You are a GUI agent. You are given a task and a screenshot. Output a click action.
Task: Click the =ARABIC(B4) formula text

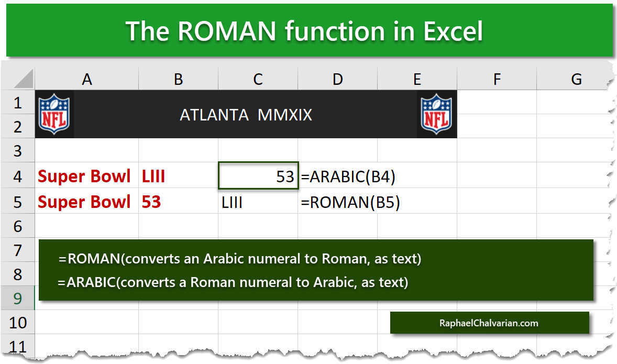pos(348,177)
